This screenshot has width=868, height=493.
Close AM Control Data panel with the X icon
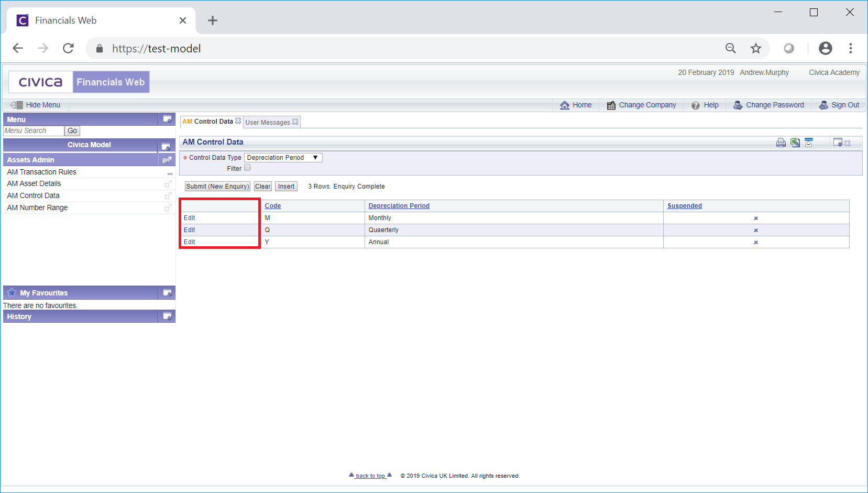click(x=848, y=143)
